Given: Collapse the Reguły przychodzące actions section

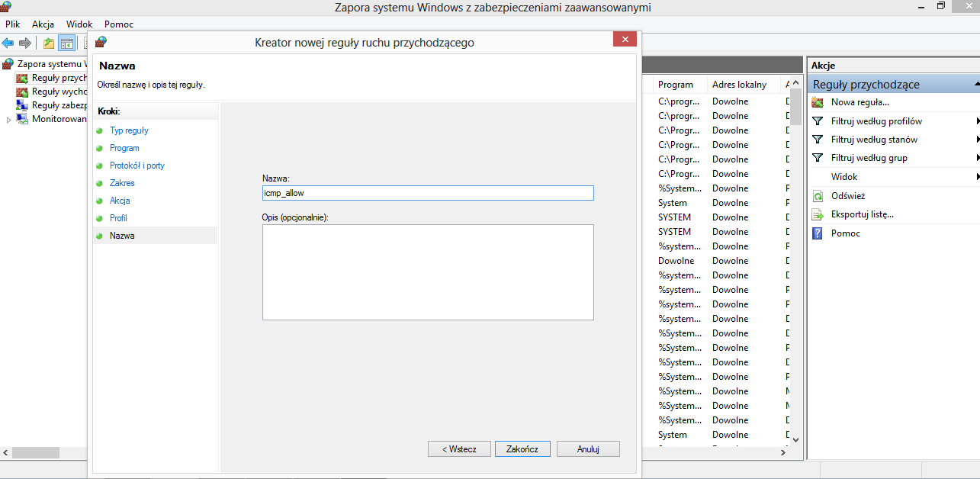Looking at the screenshot, I should (x=976, y=84).
